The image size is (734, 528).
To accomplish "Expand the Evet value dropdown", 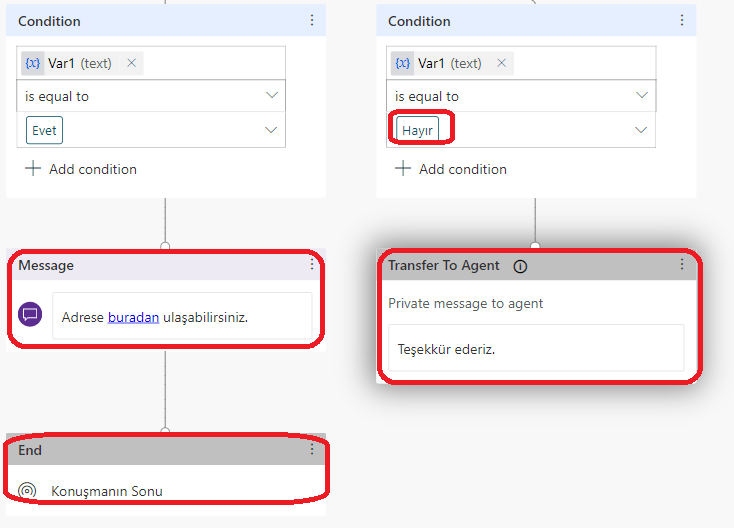I will click(271, 130).
